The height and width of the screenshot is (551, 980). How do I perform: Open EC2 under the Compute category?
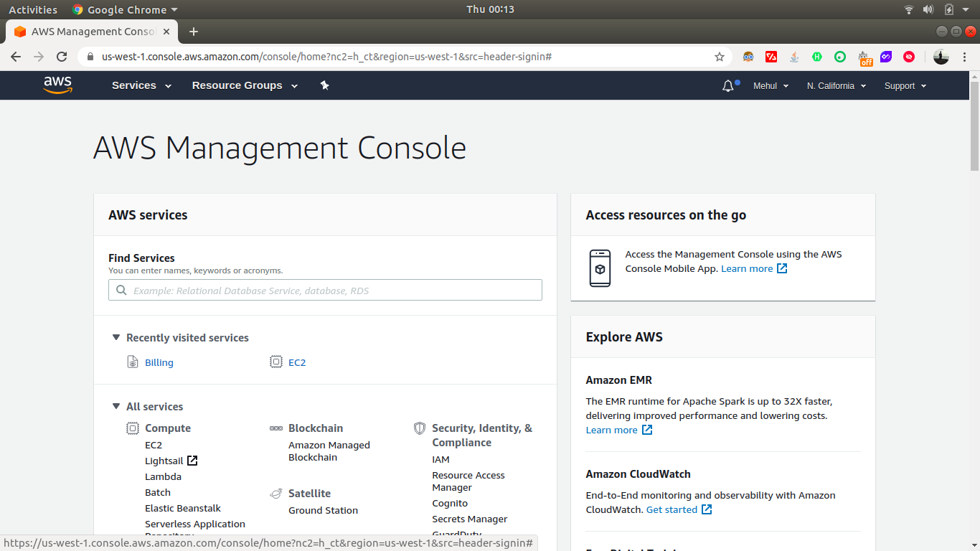(154, 445)
